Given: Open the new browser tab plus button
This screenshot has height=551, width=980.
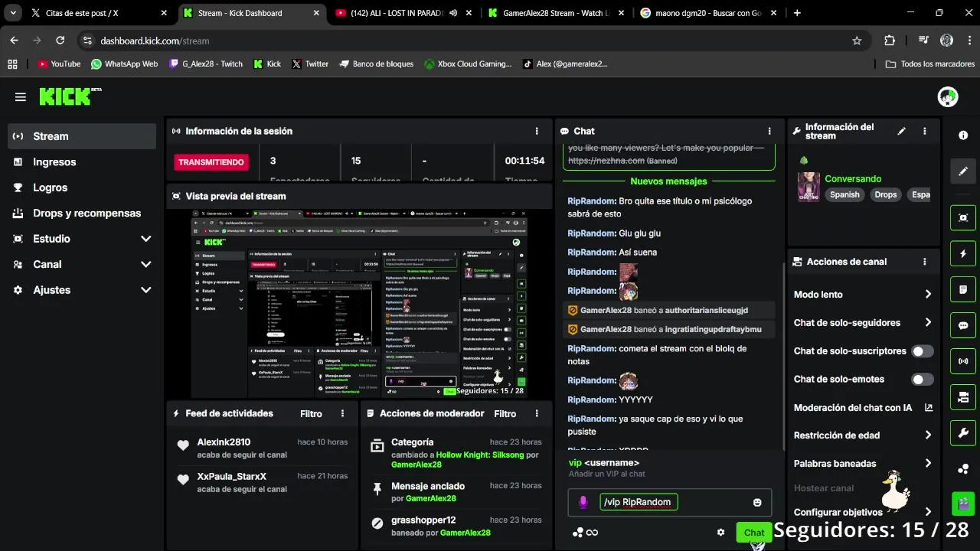Looking at the screenshot, I should click(797, 13).
